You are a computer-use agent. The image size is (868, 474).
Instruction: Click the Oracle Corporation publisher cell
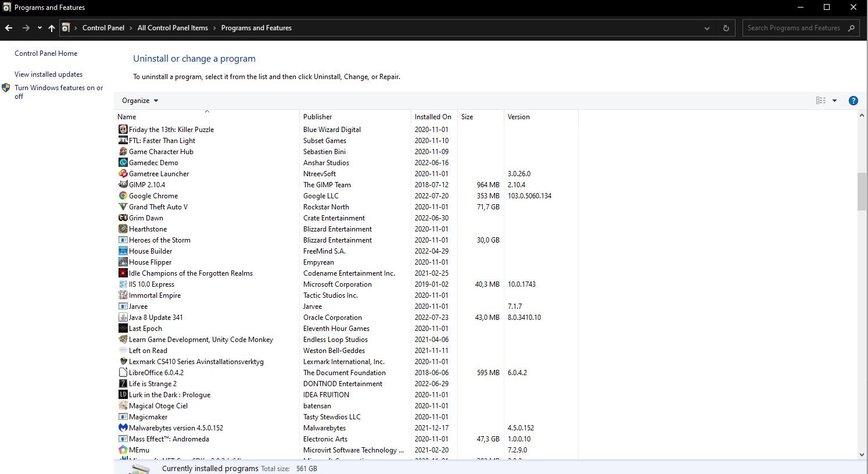[x=332, y=317]
